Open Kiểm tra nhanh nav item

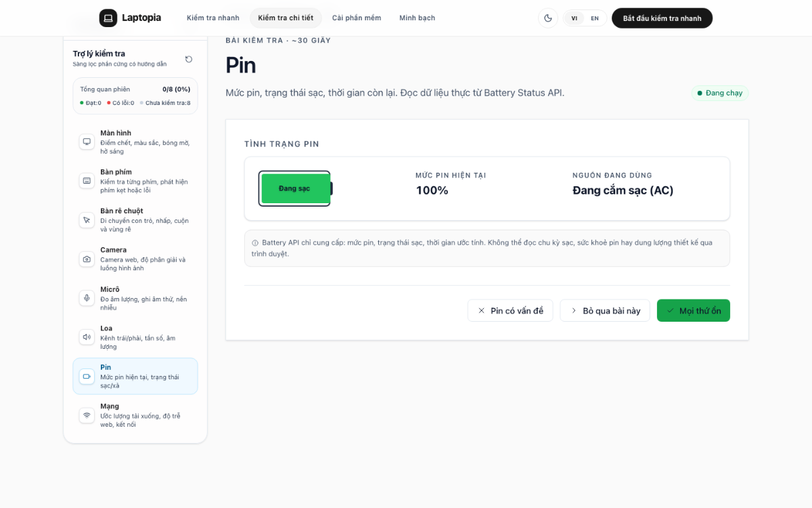213,18
